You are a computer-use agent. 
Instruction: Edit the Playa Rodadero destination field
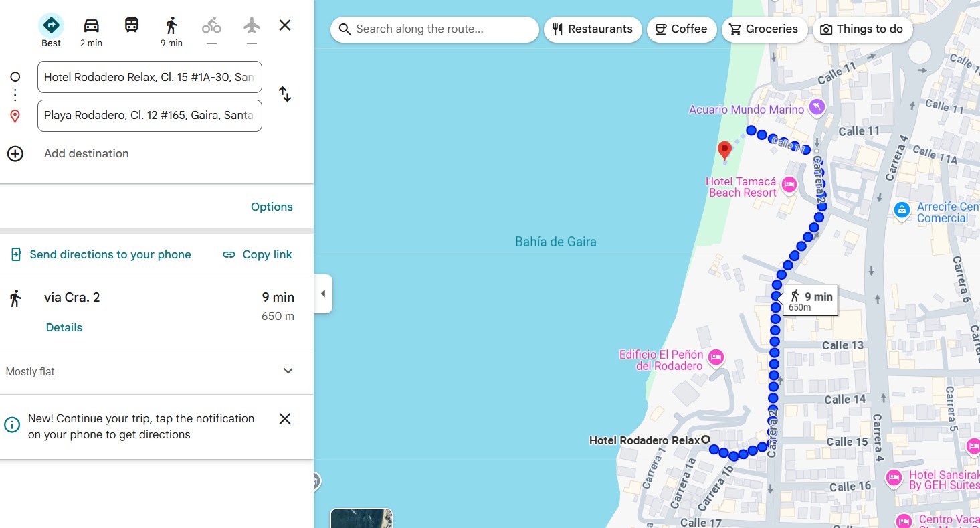click(149, 116)
